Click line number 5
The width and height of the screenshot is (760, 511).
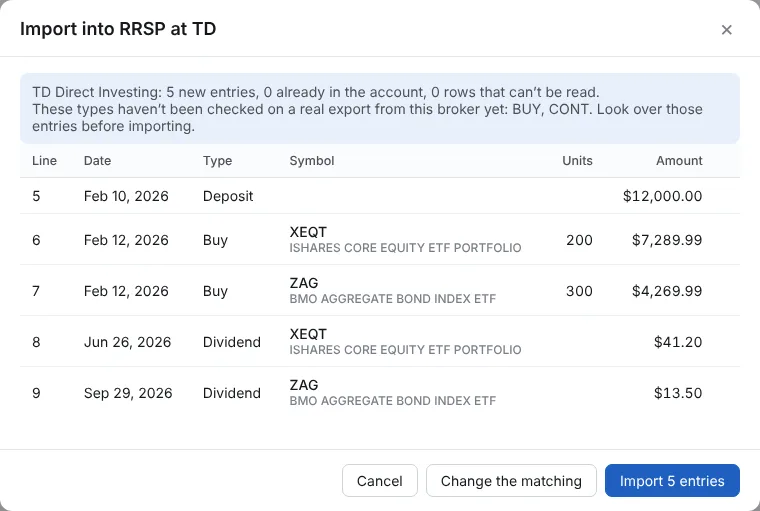pos(36,196)
